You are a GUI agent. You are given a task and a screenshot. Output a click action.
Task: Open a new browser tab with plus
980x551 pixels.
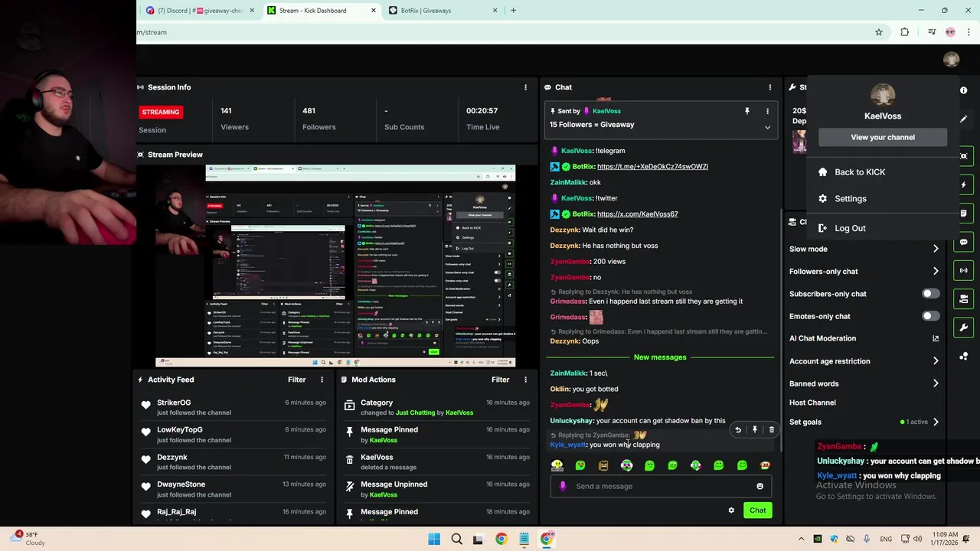point(513,11)
